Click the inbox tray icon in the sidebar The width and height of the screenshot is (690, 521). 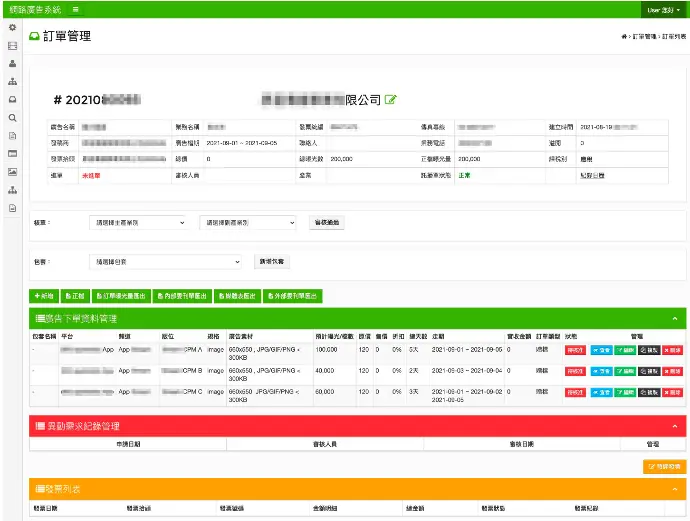(12, 99)
